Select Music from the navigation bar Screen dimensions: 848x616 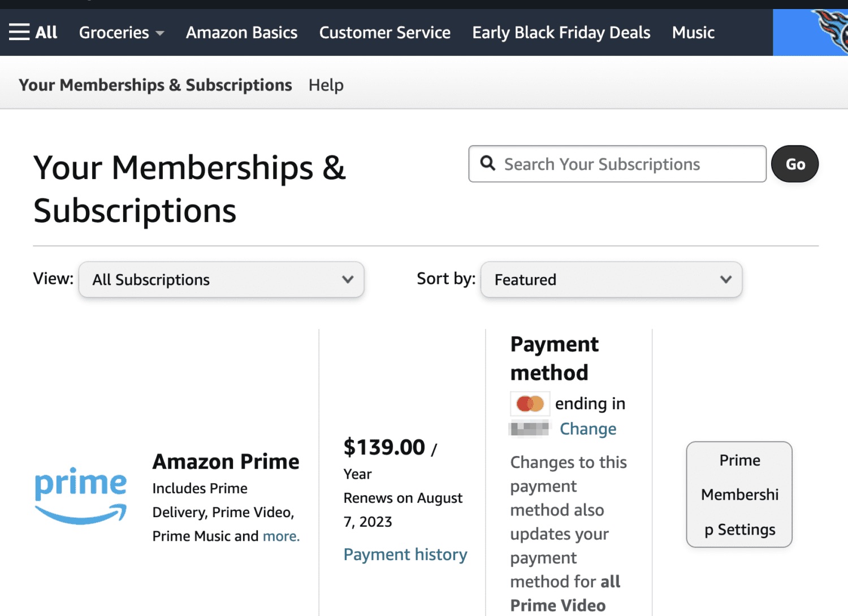tap(693, 32)
